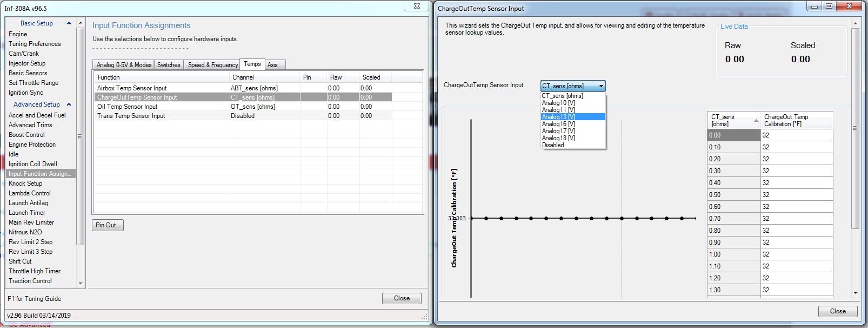Select the 0.00 ohms table cell
The height and width of the screenshot is (328, 868).
[734, 135]
